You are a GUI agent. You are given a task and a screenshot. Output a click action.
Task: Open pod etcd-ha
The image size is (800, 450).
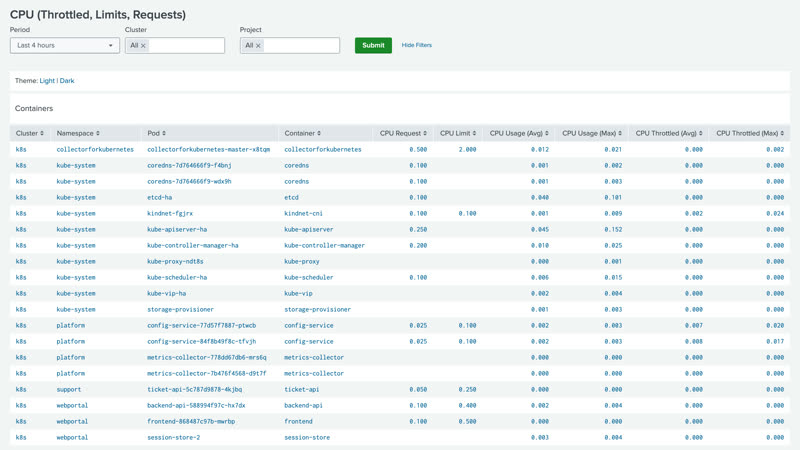pyautogui.click(x=160, y=197)
